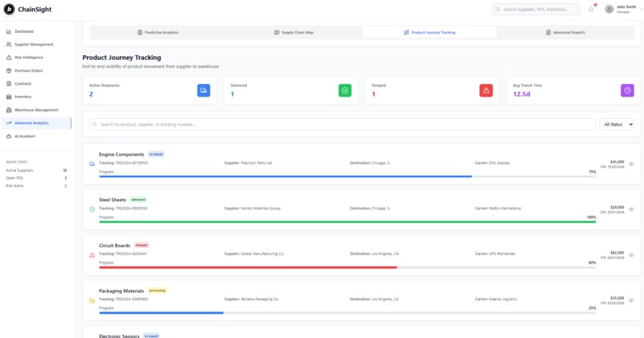
Task: Click the John Smith user avatar
Action: point(609,9)
